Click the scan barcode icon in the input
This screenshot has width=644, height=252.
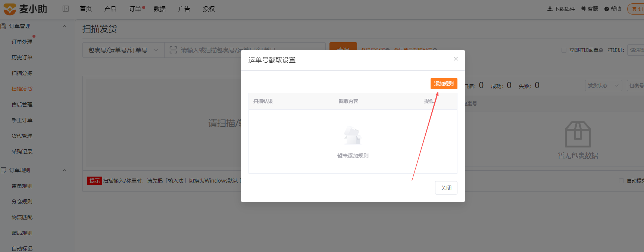(173, 50)
